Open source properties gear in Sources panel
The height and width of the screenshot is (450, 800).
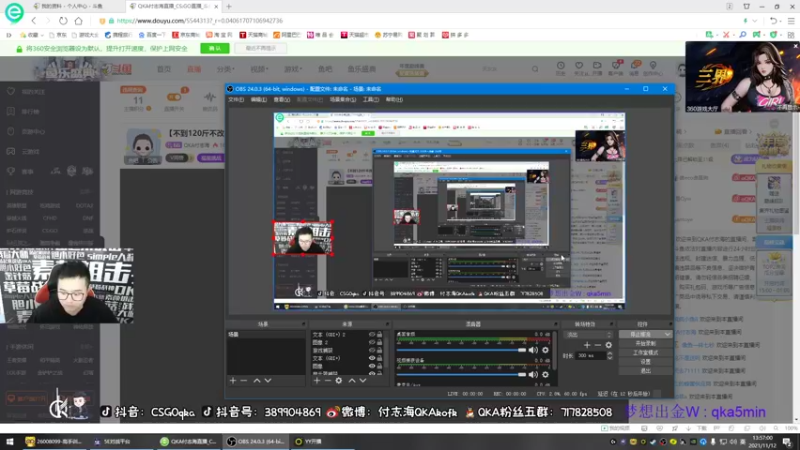coord(339,381)
